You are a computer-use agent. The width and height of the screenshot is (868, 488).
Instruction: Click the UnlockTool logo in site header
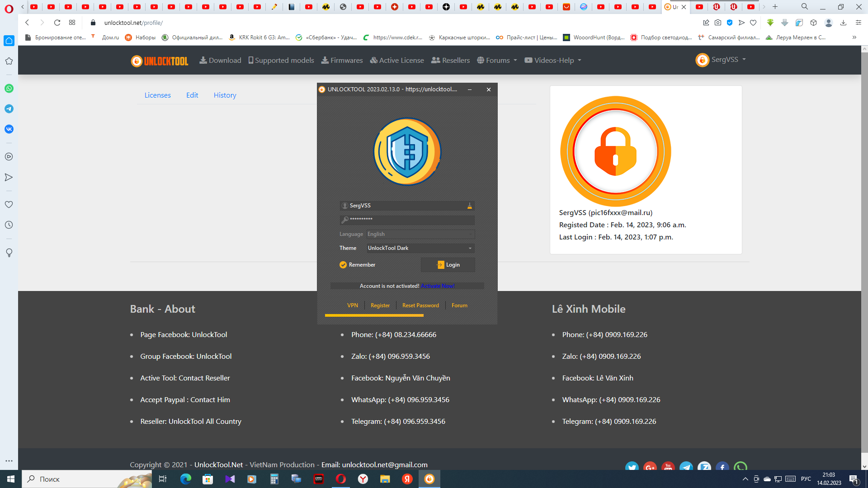click(160, 61)
